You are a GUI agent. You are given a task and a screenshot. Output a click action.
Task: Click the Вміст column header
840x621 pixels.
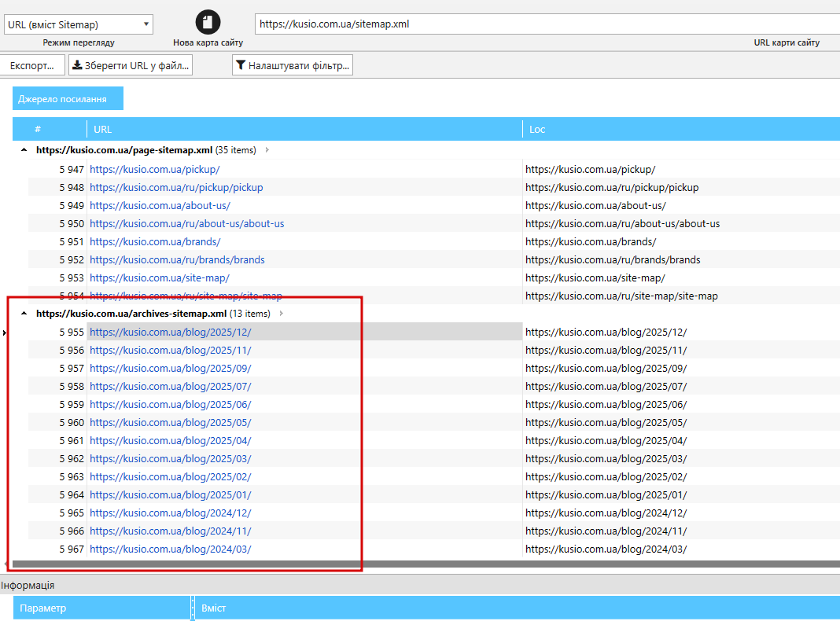pyautogui.click(x=517, y=608)
